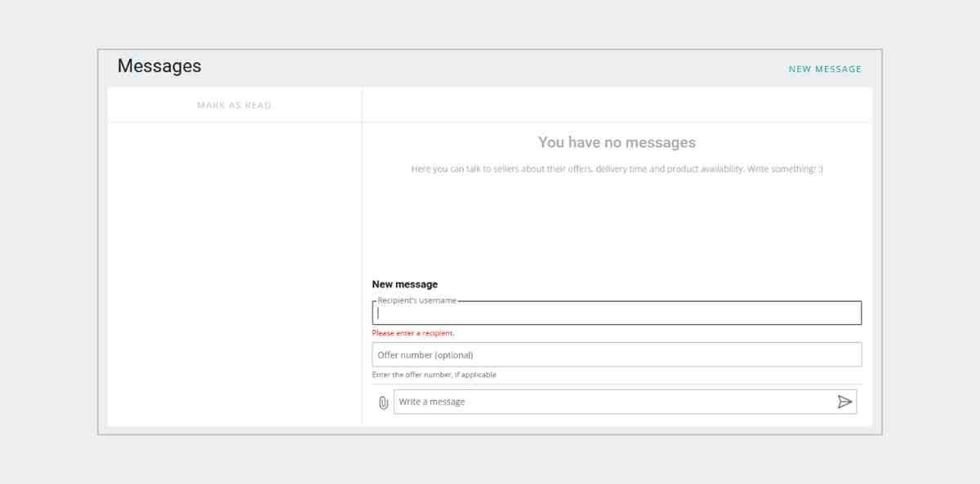
Task: Click the MARK AS READ button
Action: [x=234, y=105]
